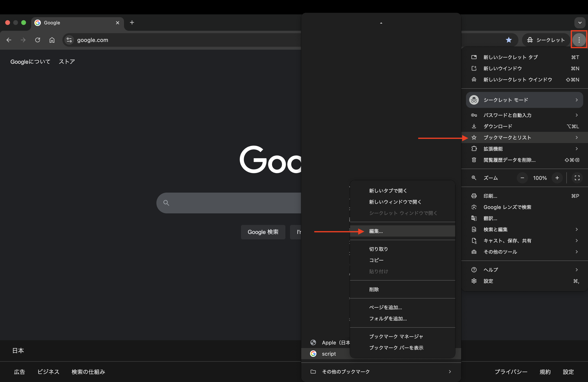Click the シークレット incognito indicator button
Viewport: 588px width, 382px height.
click(x=546, y=40)
